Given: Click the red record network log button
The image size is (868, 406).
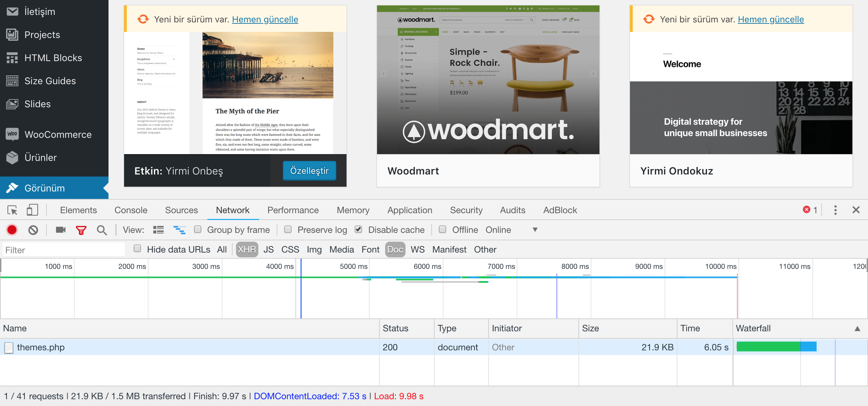Looking at the screenshot, I should (x=12, y=230).
